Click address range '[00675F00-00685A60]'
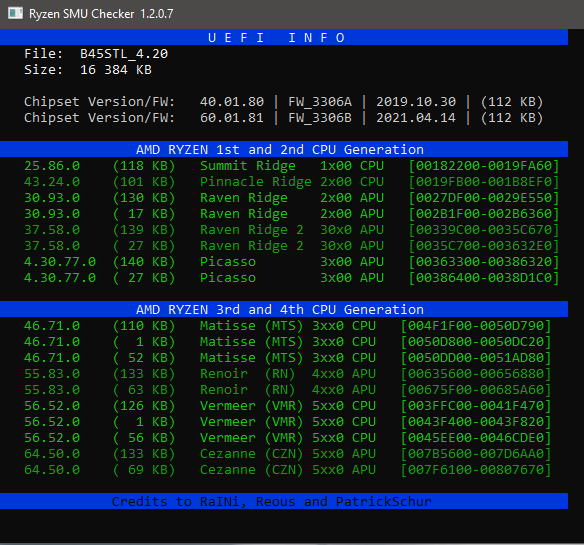The image size is (584, 545). pyautogui.click(x=476, y=390)
